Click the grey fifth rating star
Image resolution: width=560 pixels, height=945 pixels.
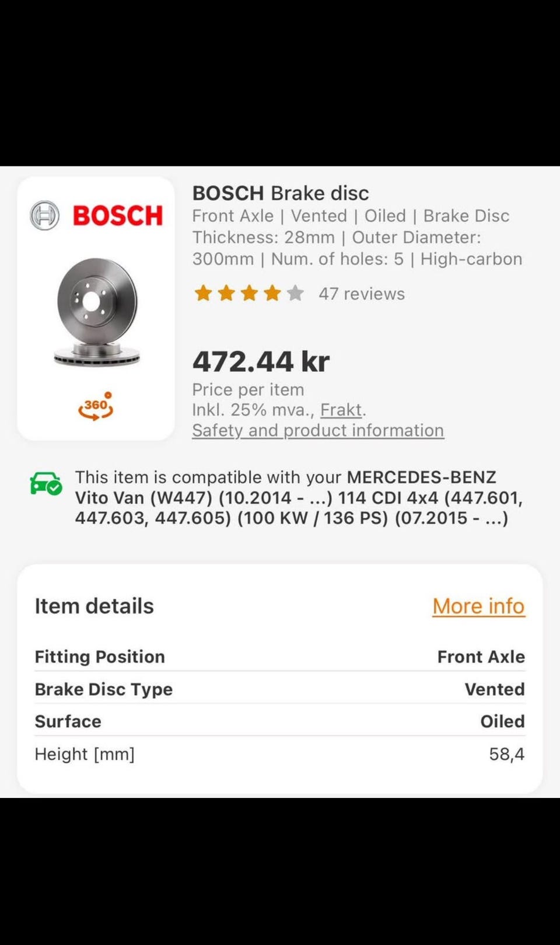click(296, 293)
